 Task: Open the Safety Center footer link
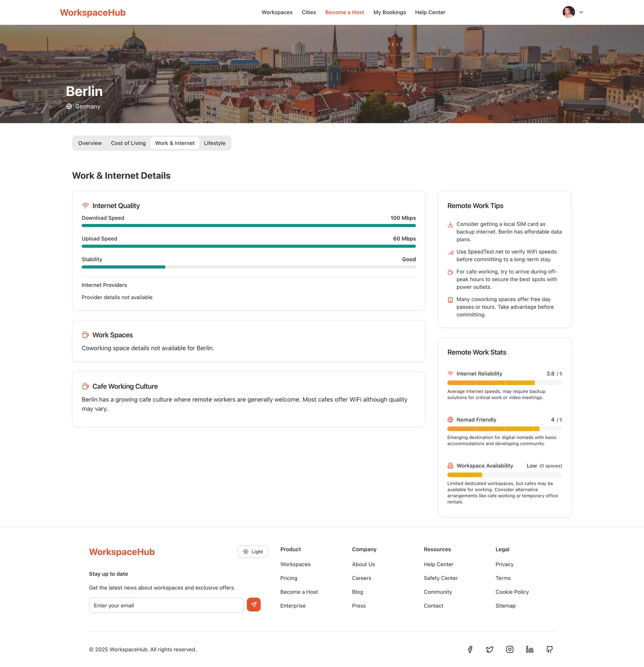(441, 578)
